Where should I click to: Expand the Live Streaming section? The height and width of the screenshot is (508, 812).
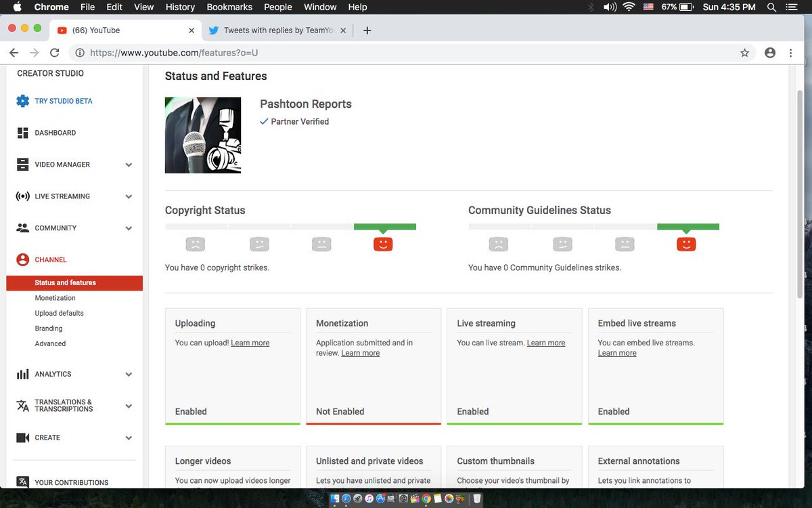(129, 196)
